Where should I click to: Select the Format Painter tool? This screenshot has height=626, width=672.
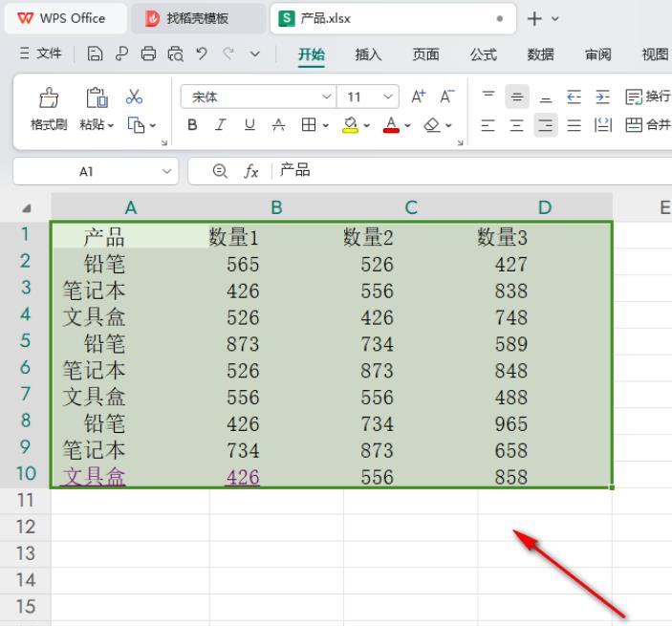coord(49,110)
